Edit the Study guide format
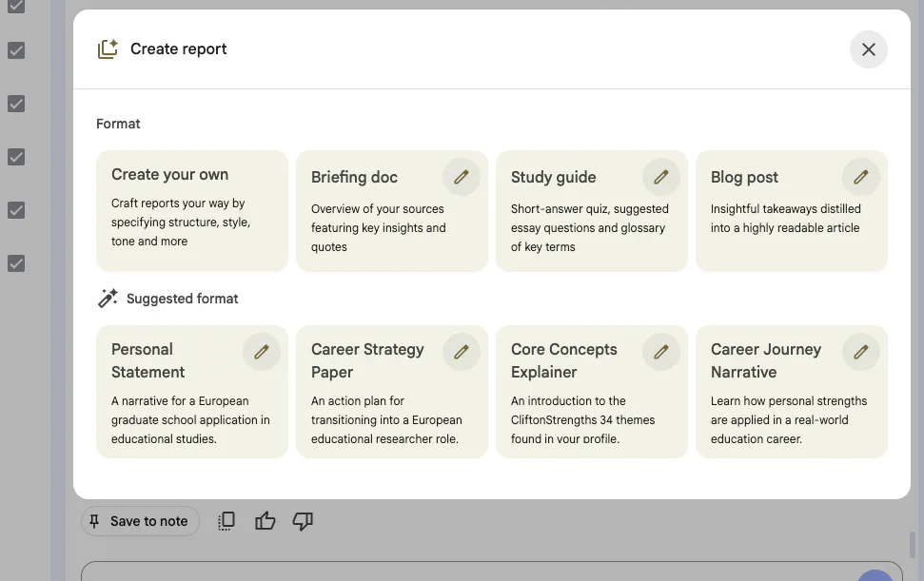Screen dimensions: 924x581 pos(660,177)
